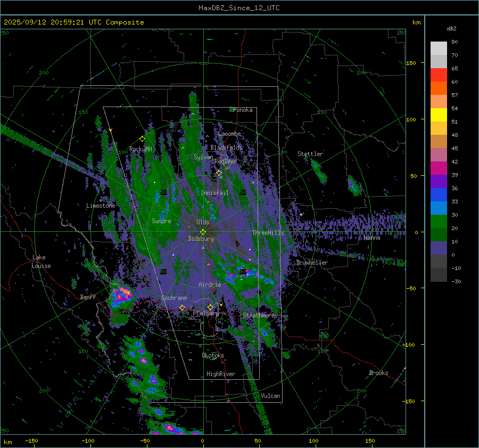479x448 pixels.
Task: Select the purple 36–39 dBZ legend swatch
Action: click(x=439, y=181)
